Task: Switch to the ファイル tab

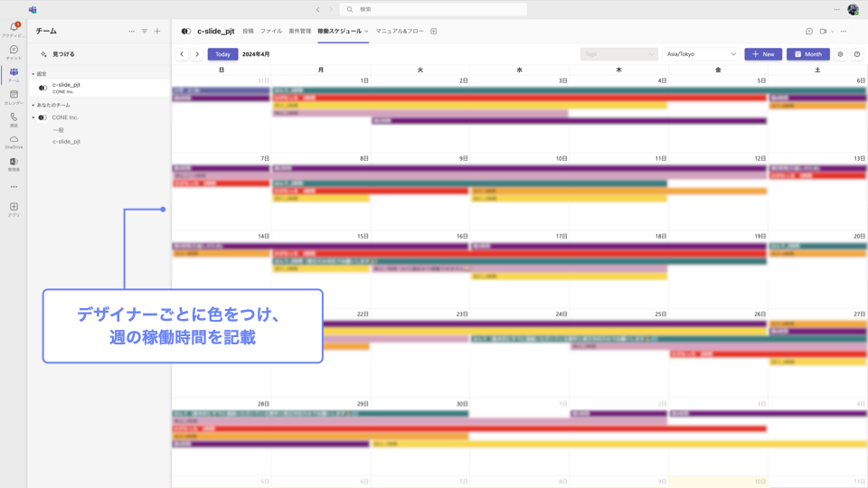Action: click(x=271, y=32)
